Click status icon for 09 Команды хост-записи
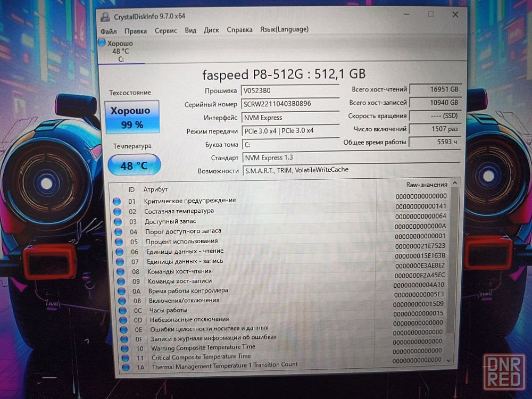Image resolution: width=532 pixels, height=399 pixels. pyautogui.click(x=121, y=281)
